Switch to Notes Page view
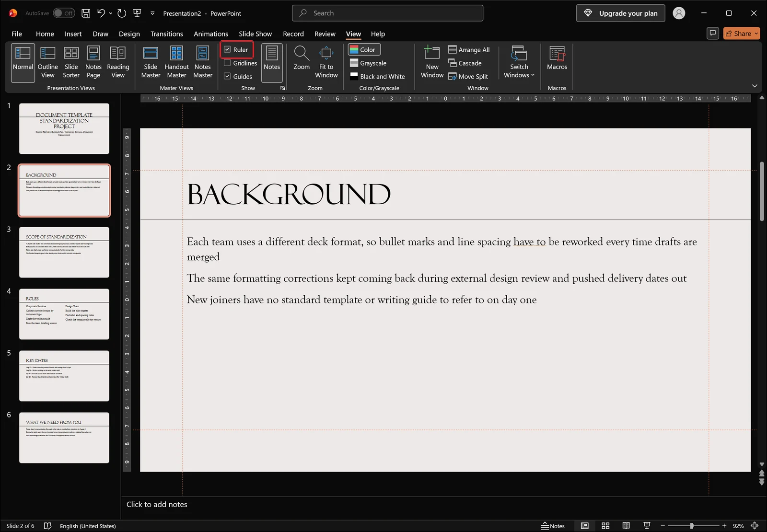This screenshot has width=767, height=532. [x=93, y=62]
